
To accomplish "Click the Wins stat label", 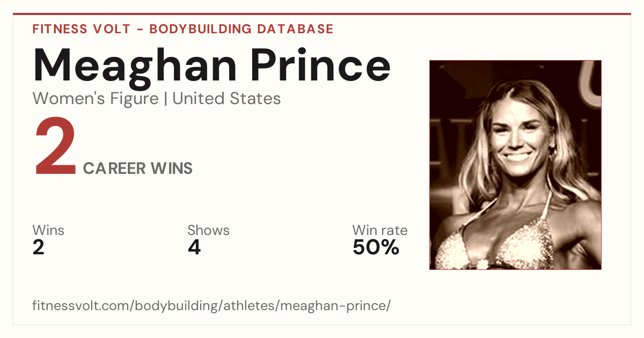I will pos(48,231).
